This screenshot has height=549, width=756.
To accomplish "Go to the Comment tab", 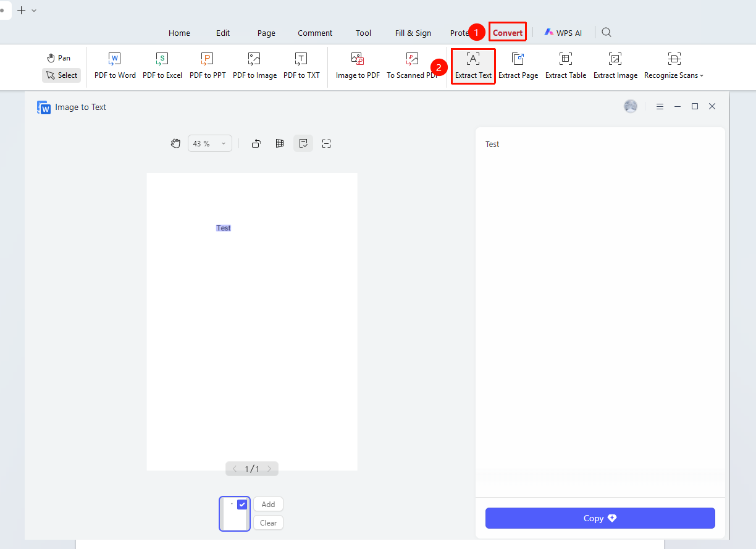I will pos(315,33).
